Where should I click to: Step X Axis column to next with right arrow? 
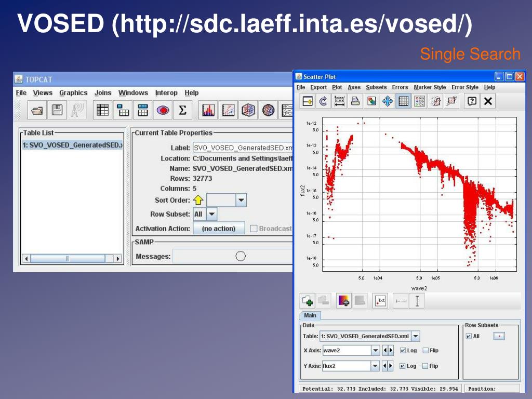(x=391, y=351)
